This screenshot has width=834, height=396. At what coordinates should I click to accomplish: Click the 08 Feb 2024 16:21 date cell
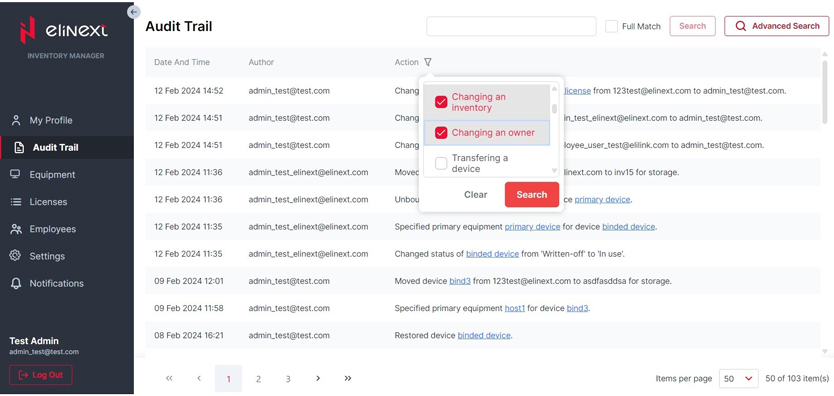(188, 335)
